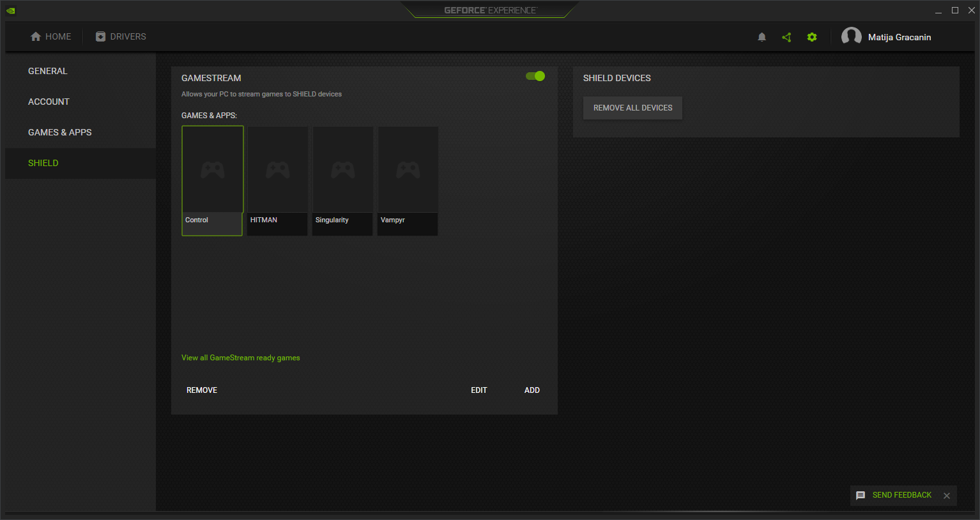The height and width of the screenshot is (520, 980).
Task: Click the user avatar picture
Action: coord(852,36)
